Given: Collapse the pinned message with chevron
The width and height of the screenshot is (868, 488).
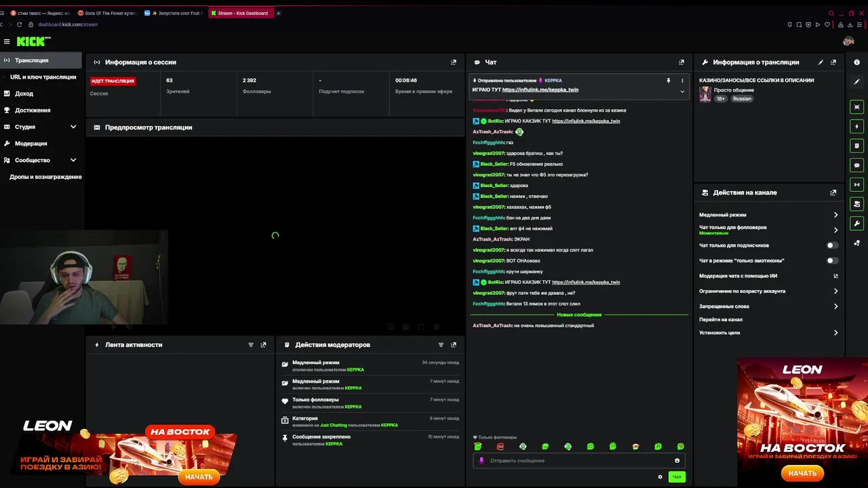Looking at the screenshot, I should point(682,91).
